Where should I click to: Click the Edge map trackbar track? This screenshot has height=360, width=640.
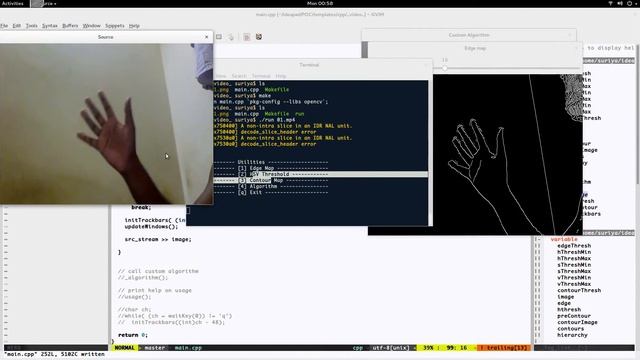[508, 68]
